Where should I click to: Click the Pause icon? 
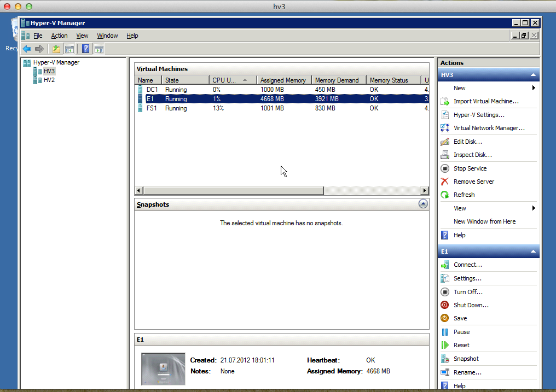pos(445,332)
